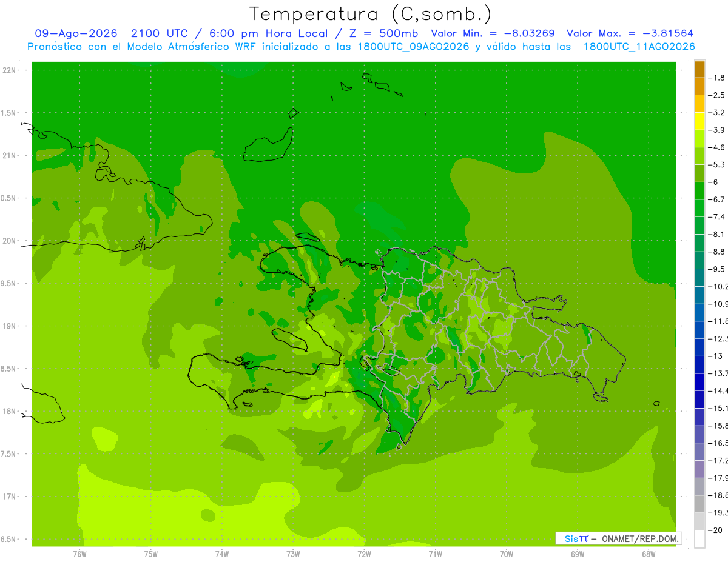Click the '20N' latitude label
Image resolution: width=728 pixels, height=562 pixels.
(x=9, y=241)
